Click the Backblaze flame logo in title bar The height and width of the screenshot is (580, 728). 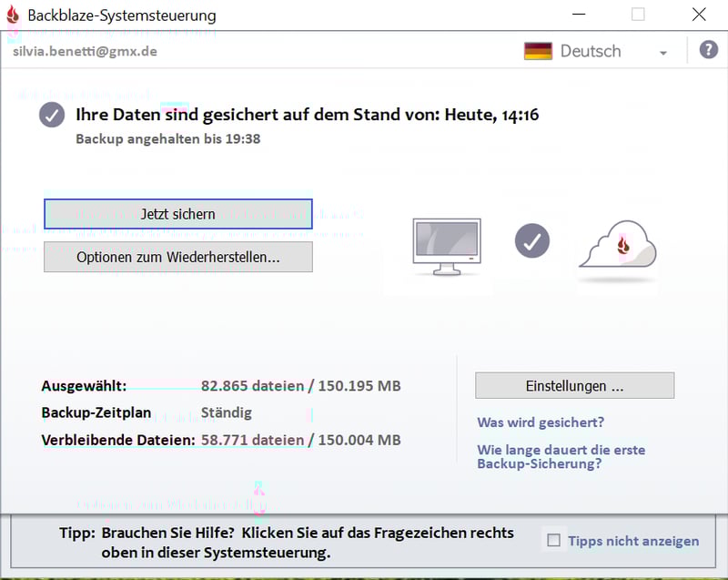[x=13, y=15]
